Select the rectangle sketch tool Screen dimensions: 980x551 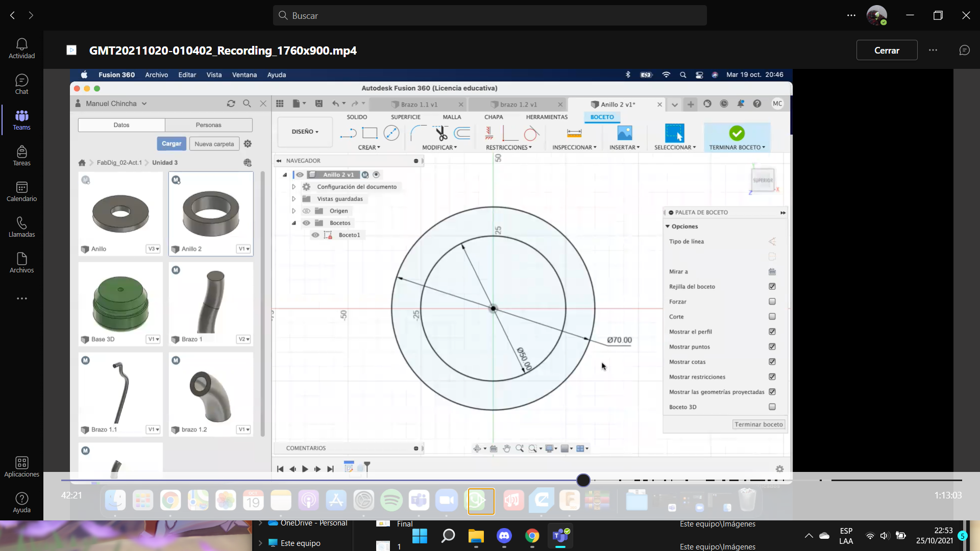370,134
